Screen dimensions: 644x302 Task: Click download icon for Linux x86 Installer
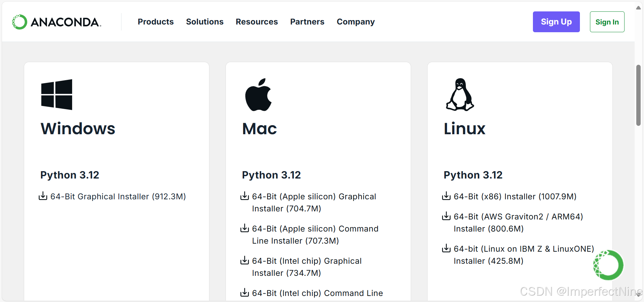coord(446,196)
